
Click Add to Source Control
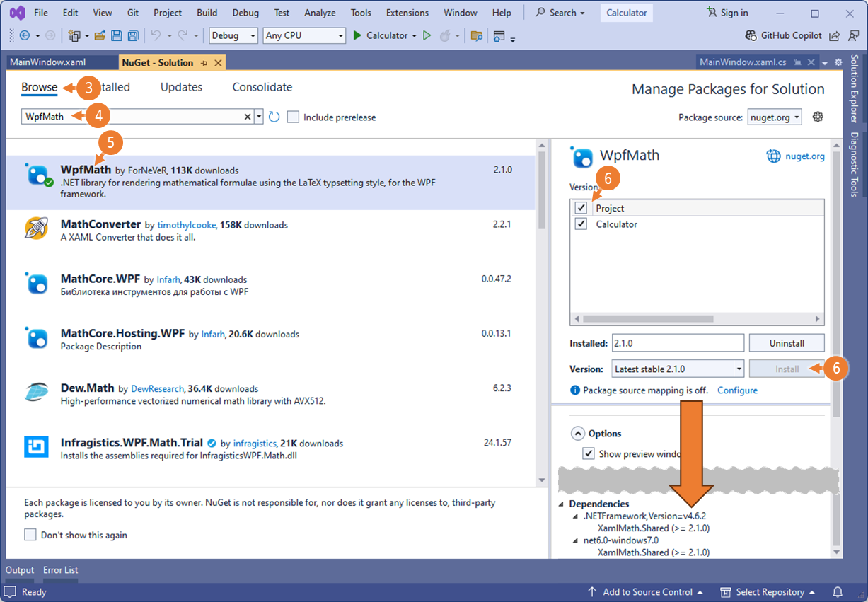(645, 592)
